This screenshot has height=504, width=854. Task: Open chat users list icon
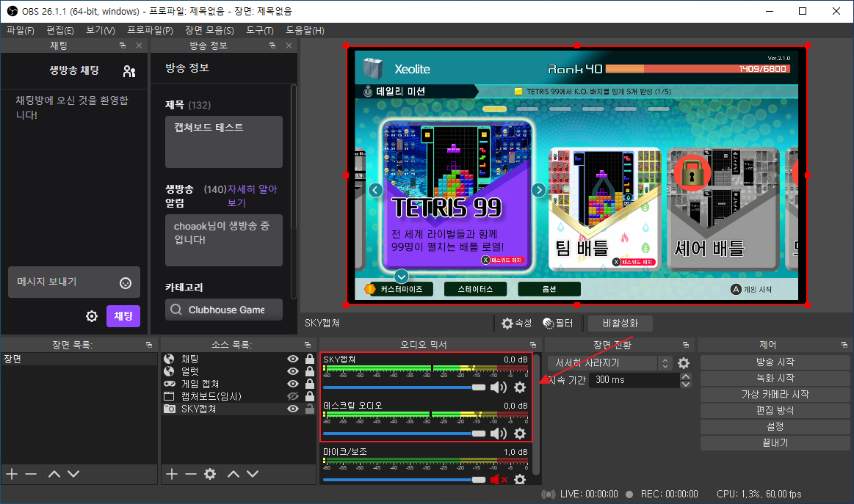(x=129, y=70)
